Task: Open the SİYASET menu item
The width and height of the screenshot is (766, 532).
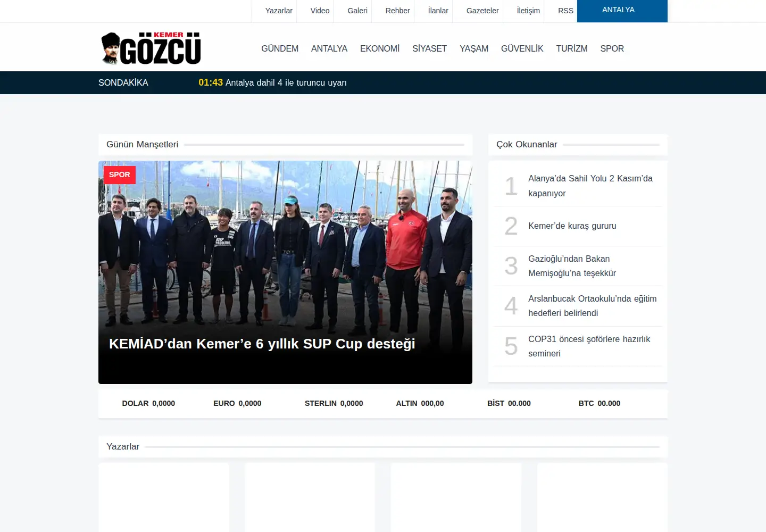Action: pyautogui.click(x=429, y=48)
